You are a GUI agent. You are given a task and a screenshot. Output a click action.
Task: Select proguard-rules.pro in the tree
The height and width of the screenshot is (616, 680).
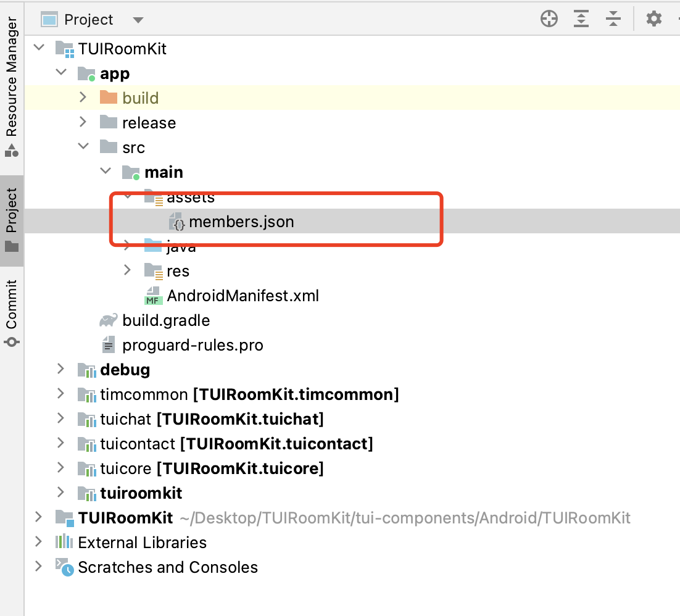coord(193,345)
